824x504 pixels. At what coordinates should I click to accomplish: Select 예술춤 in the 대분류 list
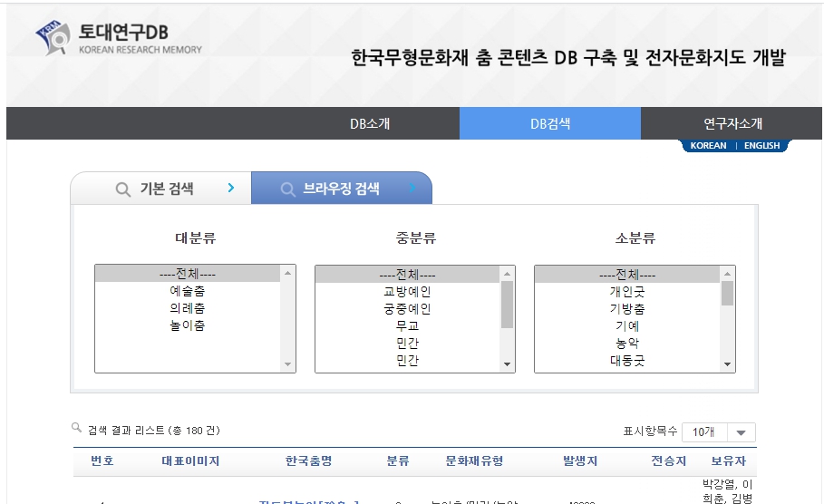click(x=187, y=292)
